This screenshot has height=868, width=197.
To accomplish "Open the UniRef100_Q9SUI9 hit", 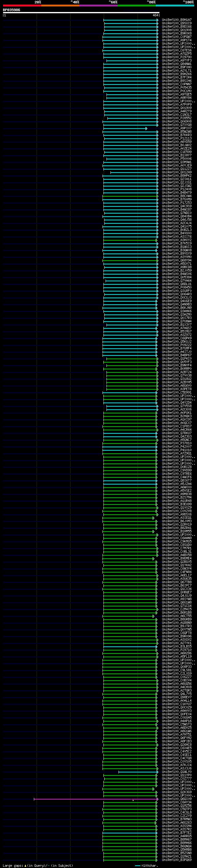I will (x=177, y=23).
